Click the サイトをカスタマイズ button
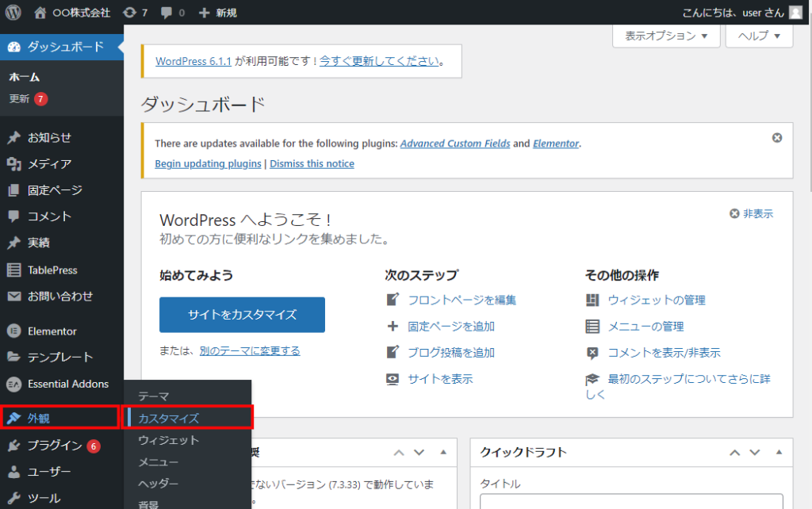 (242, 315)
